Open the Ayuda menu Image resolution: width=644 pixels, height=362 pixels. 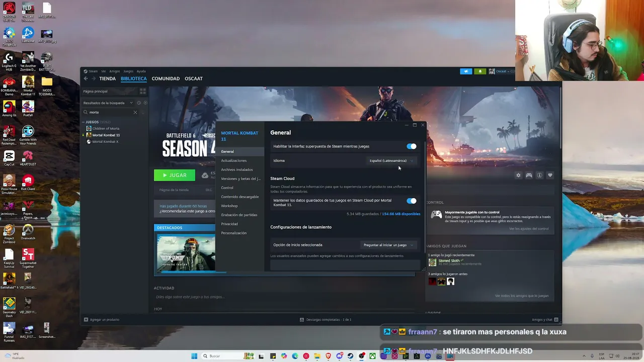[141, 71]
